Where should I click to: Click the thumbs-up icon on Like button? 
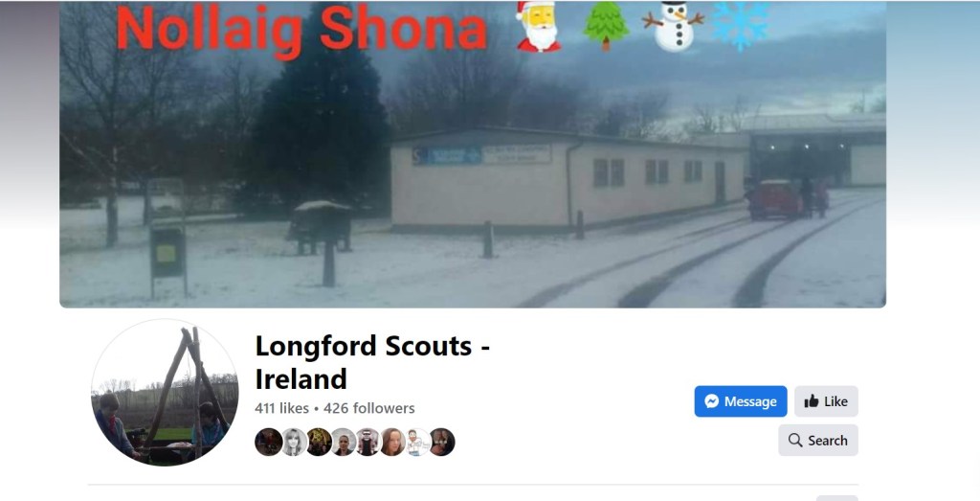[812, 401]
